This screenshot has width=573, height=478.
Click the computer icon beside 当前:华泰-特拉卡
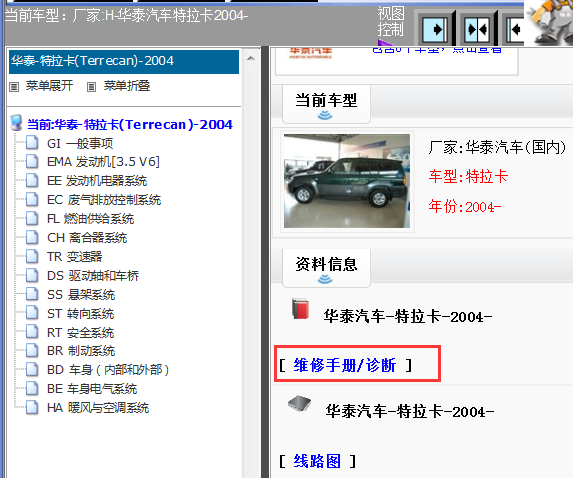16,123
